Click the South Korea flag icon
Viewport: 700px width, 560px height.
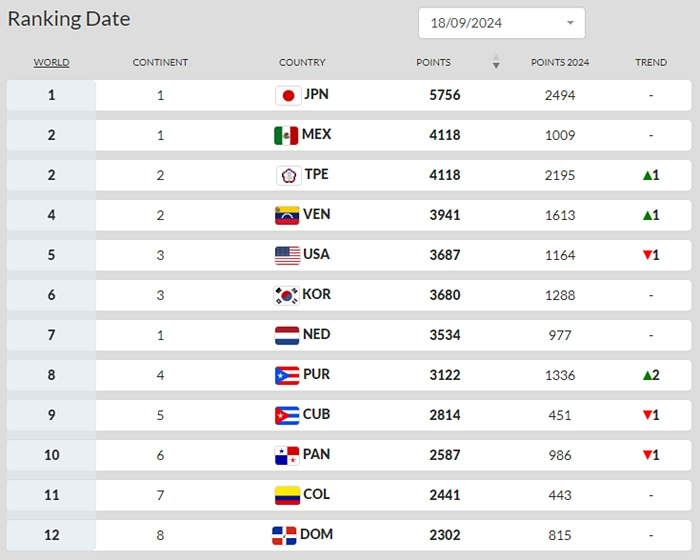286,296
